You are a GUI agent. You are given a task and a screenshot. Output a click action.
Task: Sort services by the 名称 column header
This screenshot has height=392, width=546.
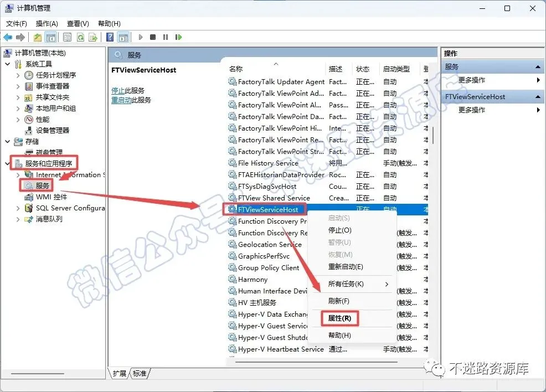(x=276, y=69)
